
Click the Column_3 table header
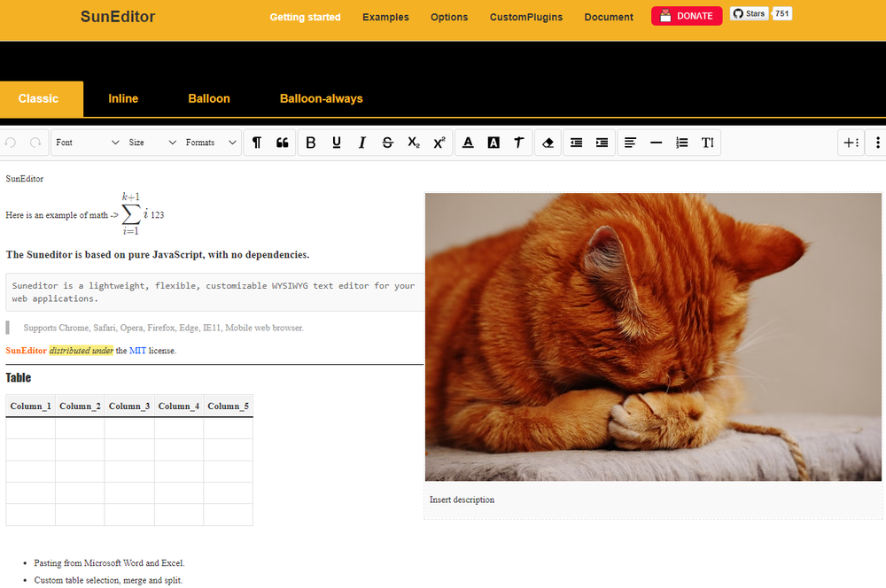[x=129, y=406]
